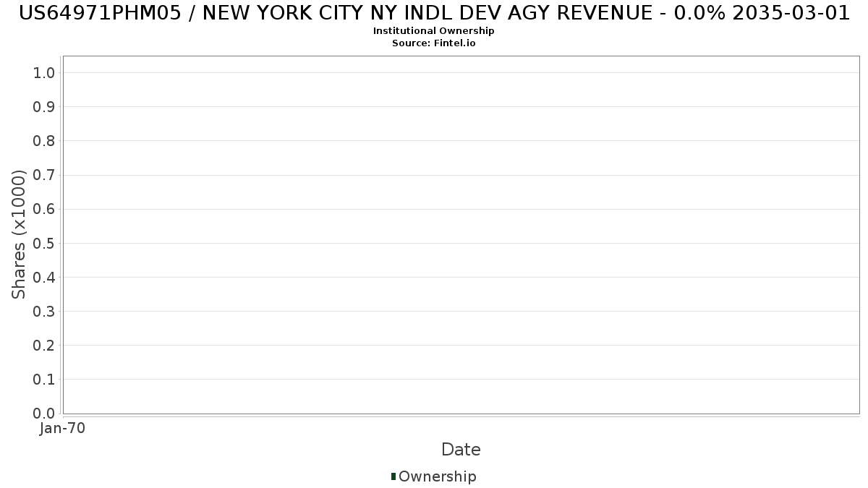Click the green Ownership legend swatch

point(393,476)
